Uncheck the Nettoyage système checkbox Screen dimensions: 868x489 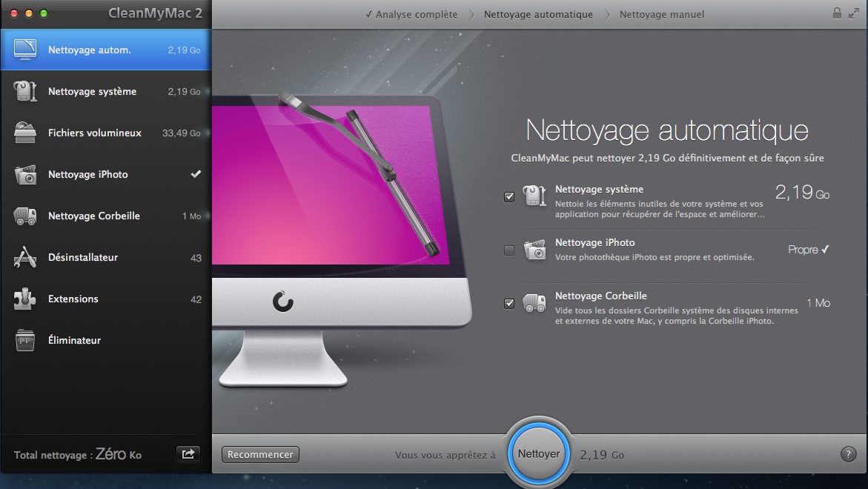point(509,197)
